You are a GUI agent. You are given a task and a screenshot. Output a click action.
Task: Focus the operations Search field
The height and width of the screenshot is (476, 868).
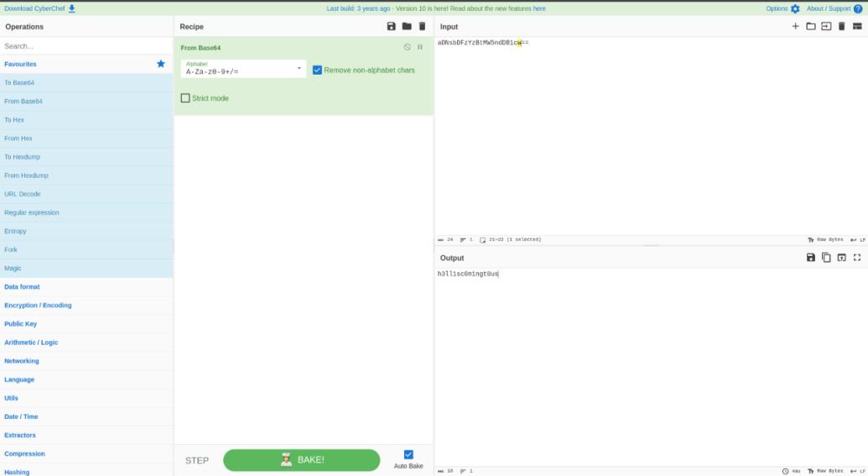86,46
